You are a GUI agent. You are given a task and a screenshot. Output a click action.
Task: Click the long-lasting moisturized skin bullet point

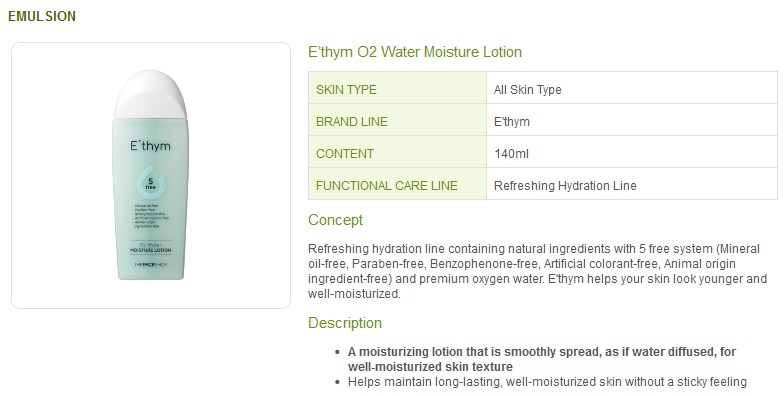(547, 382)
